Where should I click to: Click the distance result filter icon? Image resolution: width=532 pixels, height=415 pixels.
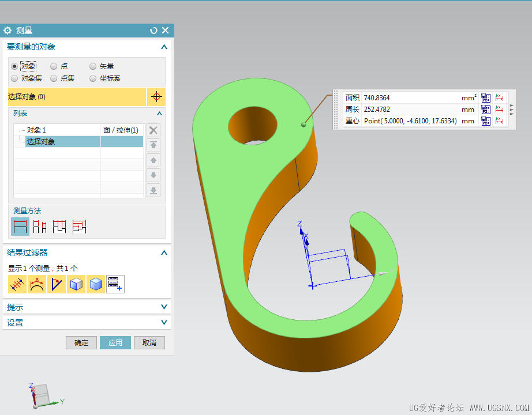tap(17, 284)
